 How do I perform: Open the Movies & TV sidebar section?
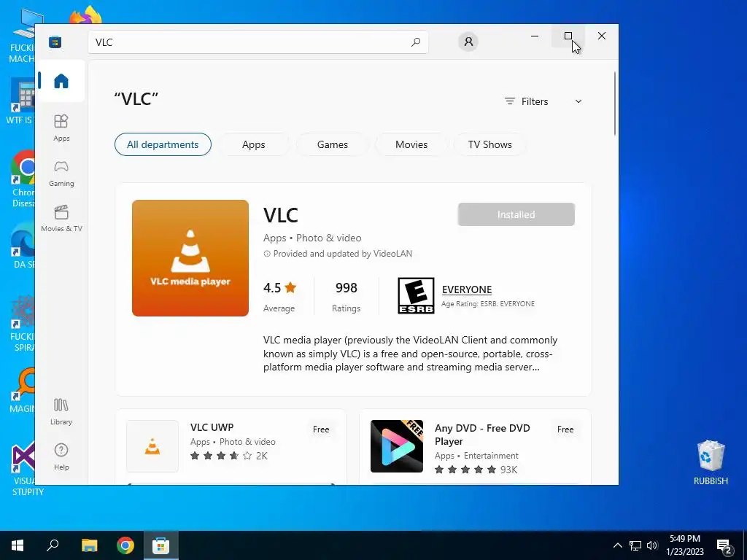click(61, 218)
